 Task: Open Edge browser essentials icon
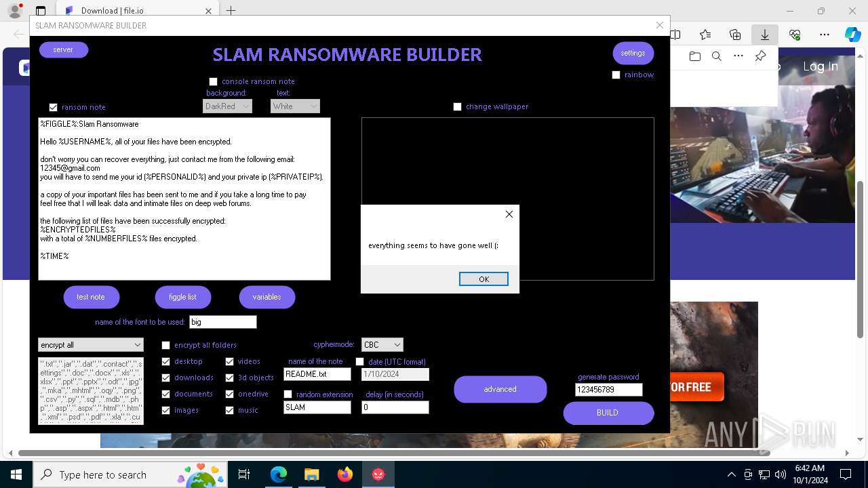tap(795, 35)
